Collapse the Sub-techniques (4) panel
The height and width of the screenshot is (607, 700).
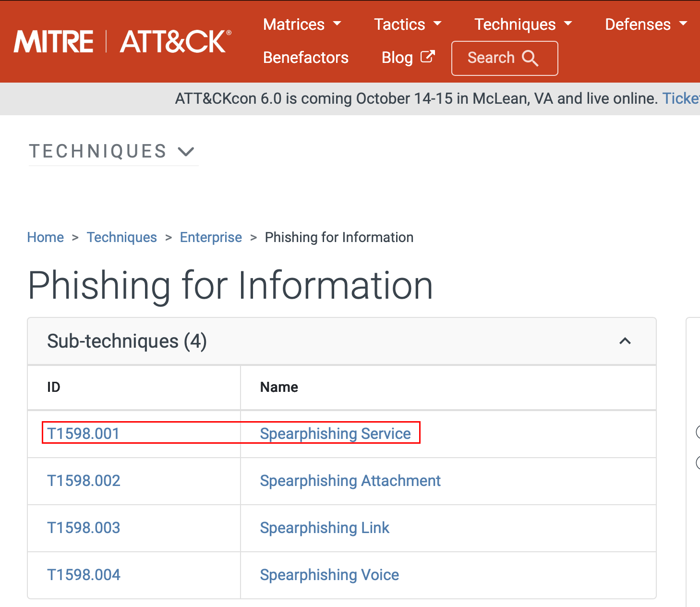625,341
